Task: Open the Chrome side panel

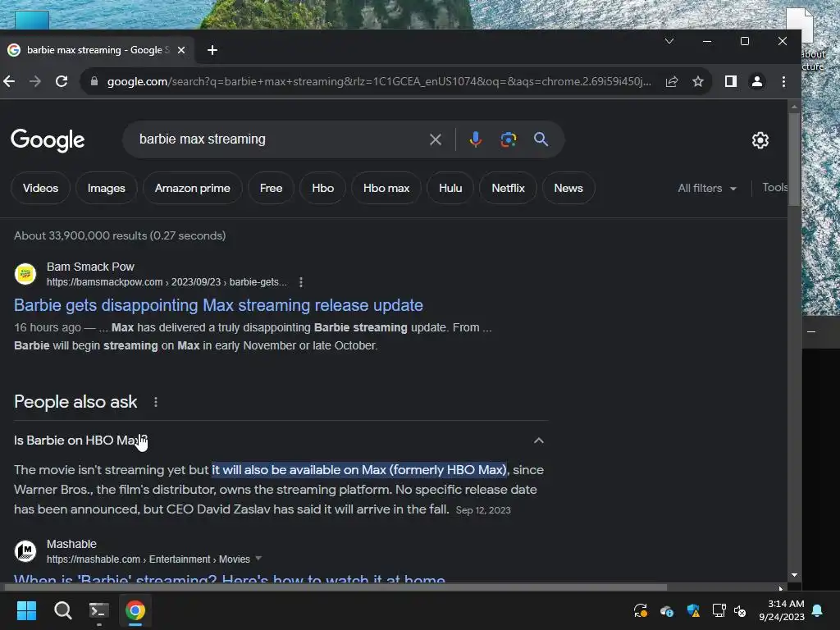Action: click(x=731, y=81)
